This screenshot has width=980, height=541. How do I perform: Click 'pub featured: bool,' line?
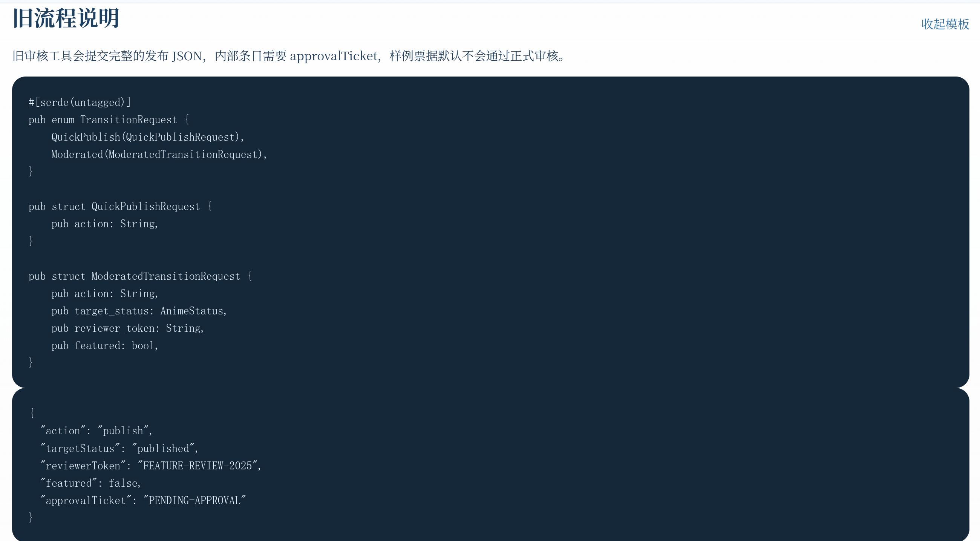[105, 345]
